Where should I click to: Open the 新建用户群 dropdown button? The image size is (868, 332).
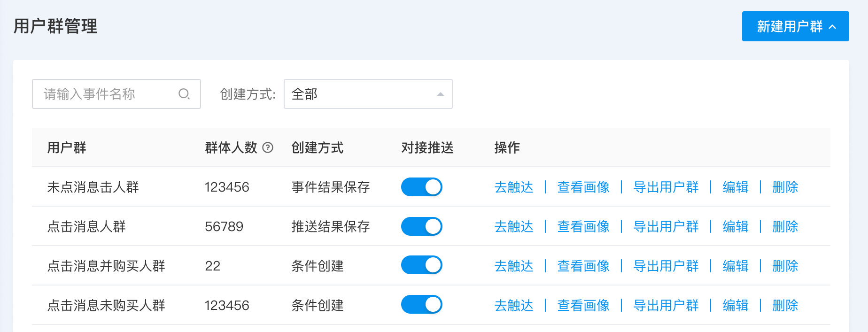point(796,26)
